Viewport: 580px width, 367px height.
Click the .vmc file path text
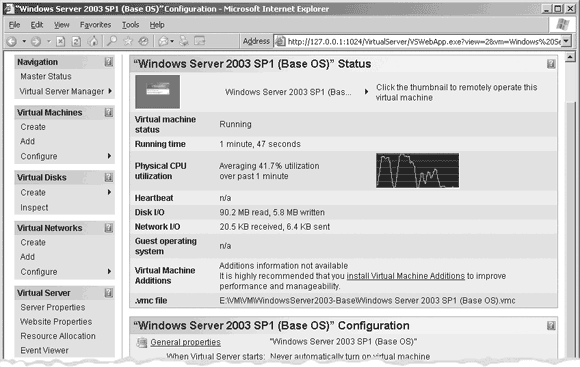click(x=367, y=300)
